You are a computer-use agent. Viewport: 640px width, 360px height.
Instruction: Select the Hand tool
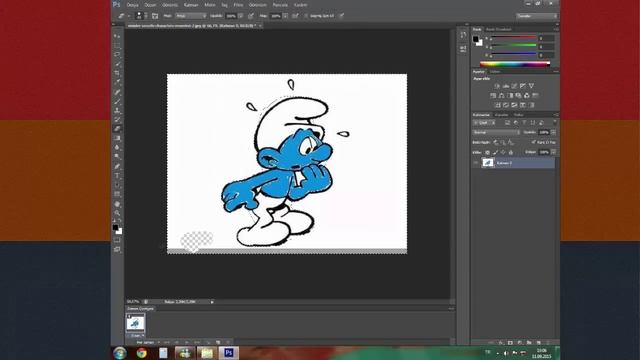[x=117, y=204]
